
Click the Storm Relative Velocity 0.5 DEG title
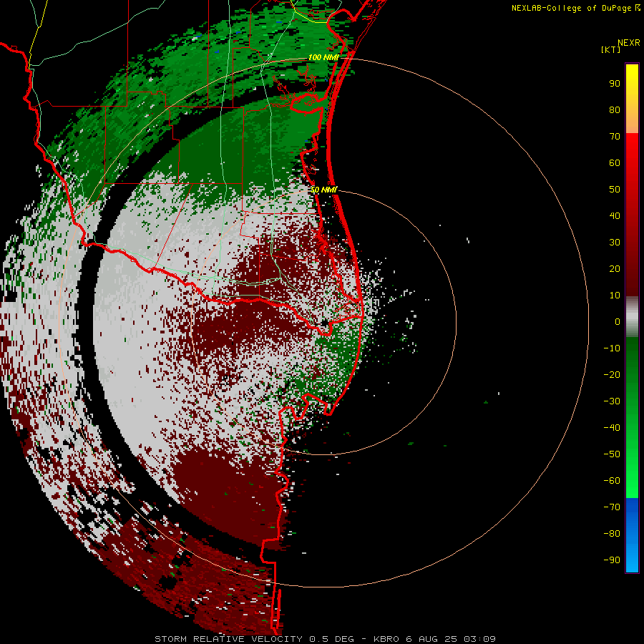tap(254, 639)
